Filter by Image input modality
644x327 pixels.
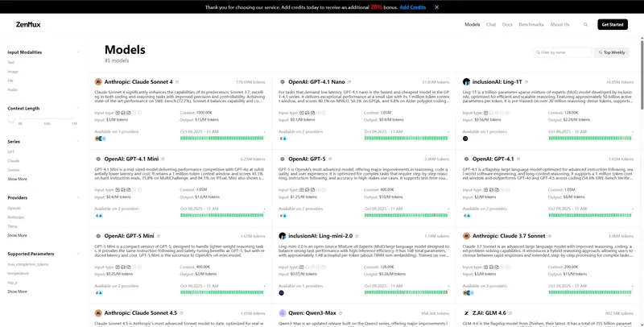[13, 71]
